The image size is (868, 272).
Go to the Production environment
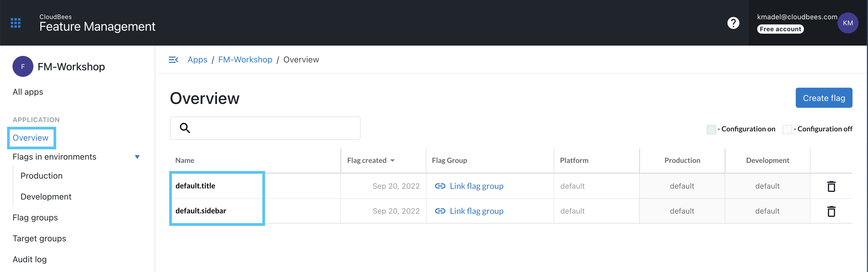coord(42,176)
